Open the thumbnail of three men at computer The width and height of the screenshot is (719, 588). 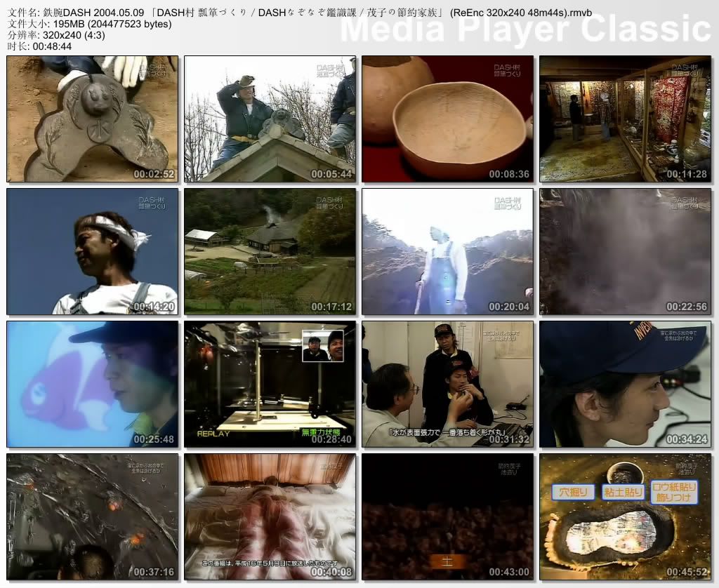[447, 384]
